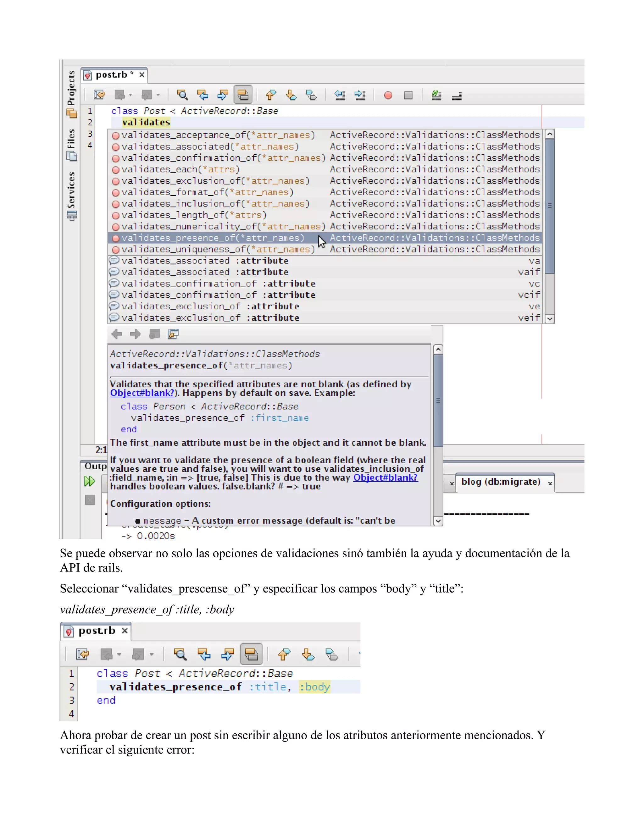The height and width of the screenshot is (833, 644).
Task: Click Forward arrow in documentation popup
Action: [136, 334]
